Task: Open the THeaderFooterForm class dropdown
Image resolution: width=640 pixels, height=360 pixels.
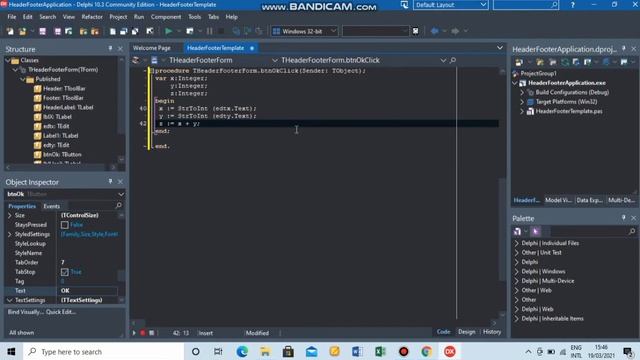Action: [275, 60]
